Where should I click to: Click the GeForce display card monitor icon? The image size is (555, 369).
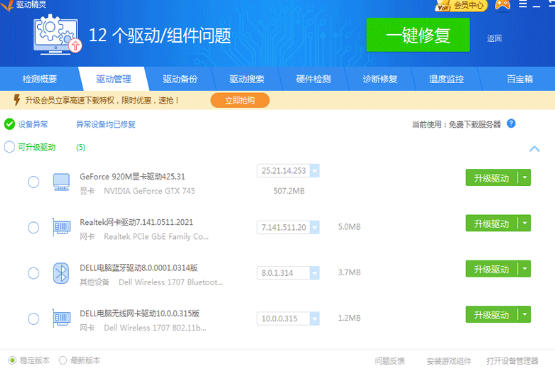[61, 182]
